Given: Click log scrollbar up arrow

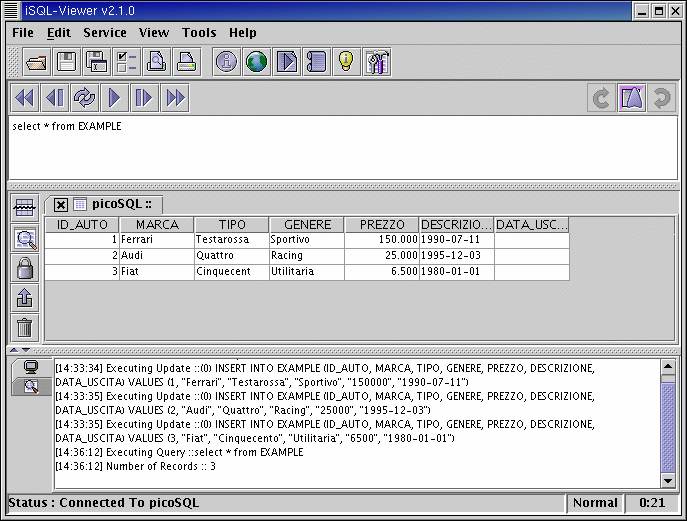Looking at the screenshot, I should pos(668,366).
